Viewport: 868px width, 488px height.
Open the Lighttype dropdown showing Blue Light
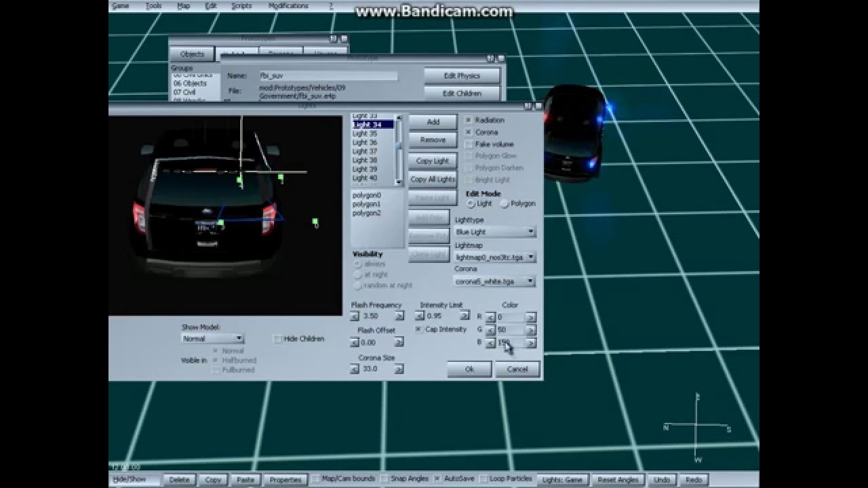pos(495,232)
